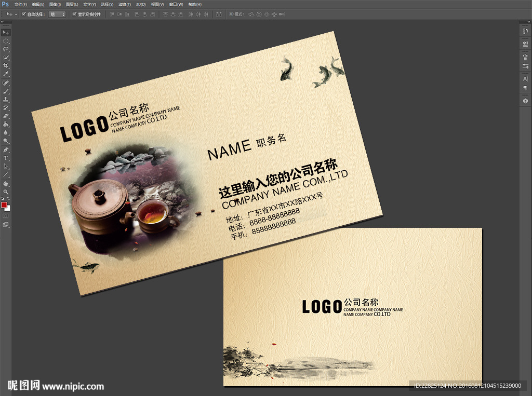Select the Move tool in the toolbox
The image size is (532, 396).
pos(6,33)
